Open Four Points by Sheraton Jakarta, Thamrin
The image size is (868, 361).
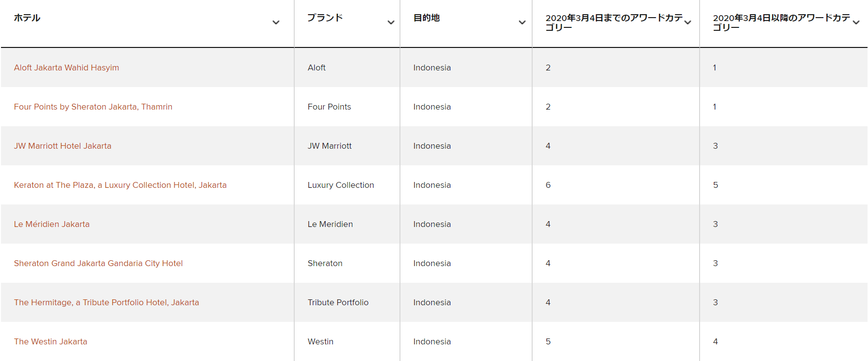pos(93,107)
